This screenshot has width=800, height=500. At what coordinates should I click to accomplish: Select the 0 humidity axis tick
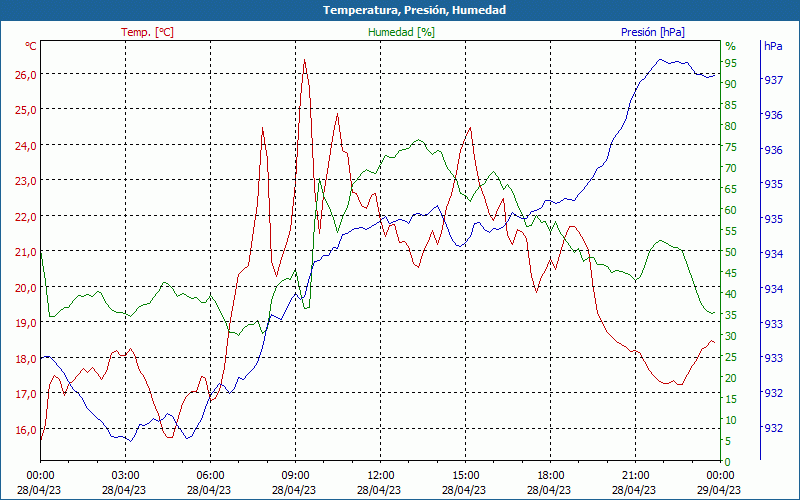[728, 462]
